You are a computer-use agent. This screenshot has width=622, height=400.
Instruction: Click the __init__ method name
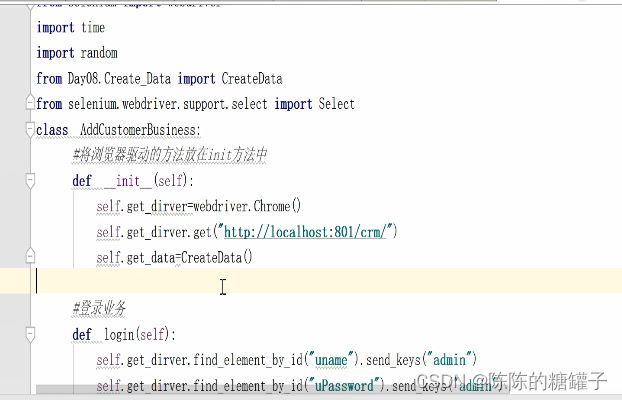pyautogui.click(x=128, y=181)
